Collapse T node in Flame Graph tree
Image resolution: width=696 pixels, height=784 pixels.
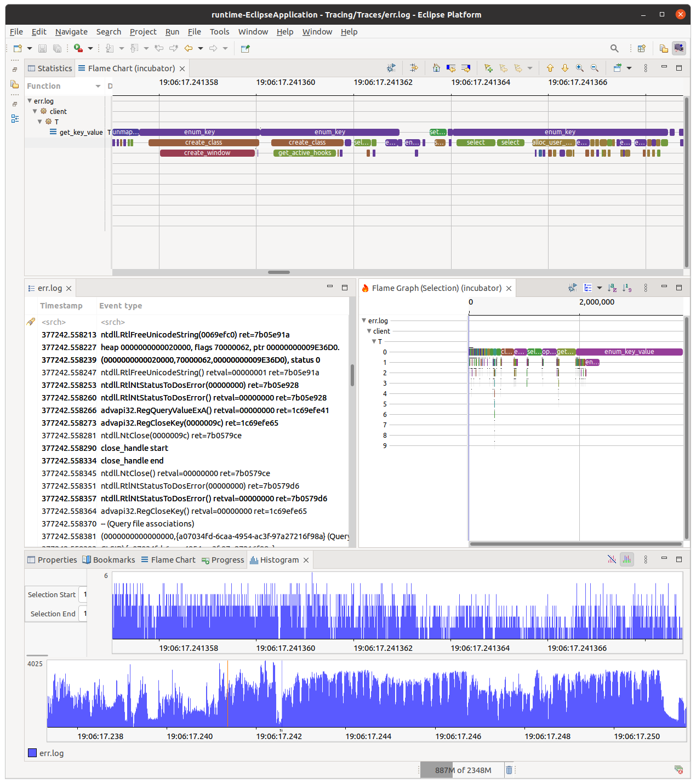[x=374, y=341]
